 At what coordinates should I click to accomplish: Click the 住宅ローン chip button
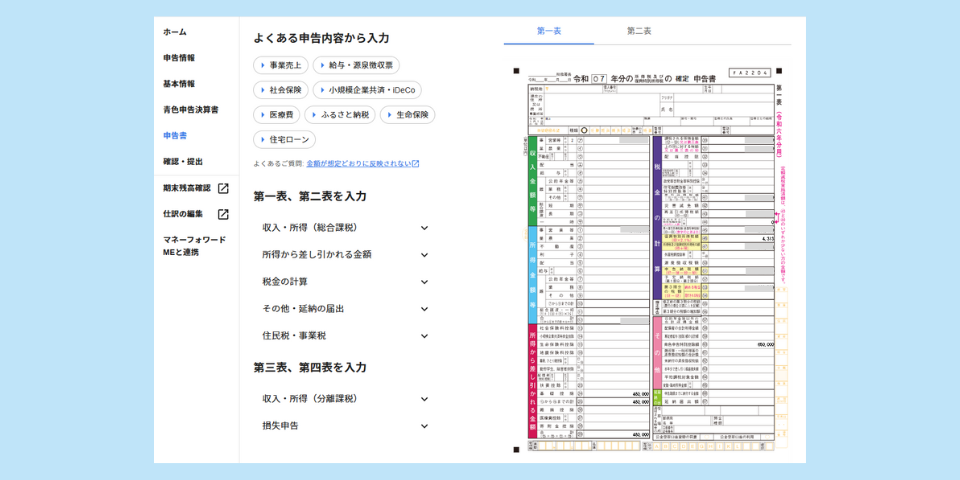[x=285, y=140]
